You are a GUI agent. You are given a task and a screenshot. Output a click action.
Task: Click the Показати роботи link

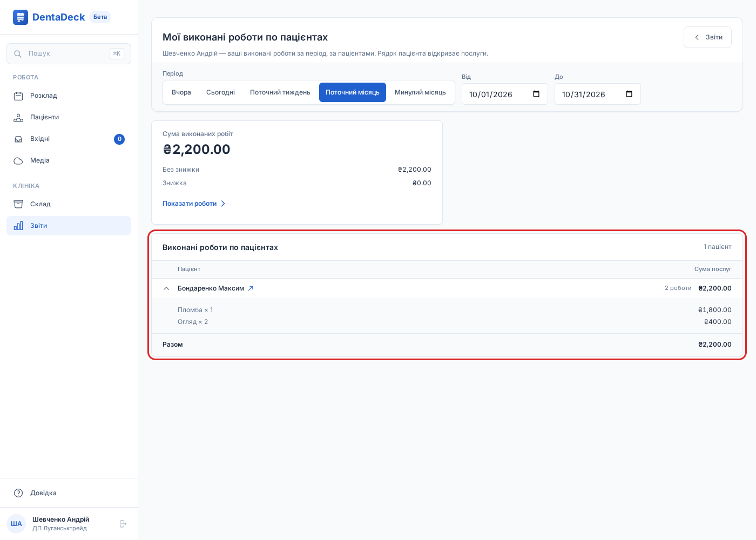(x=194, y=204)
